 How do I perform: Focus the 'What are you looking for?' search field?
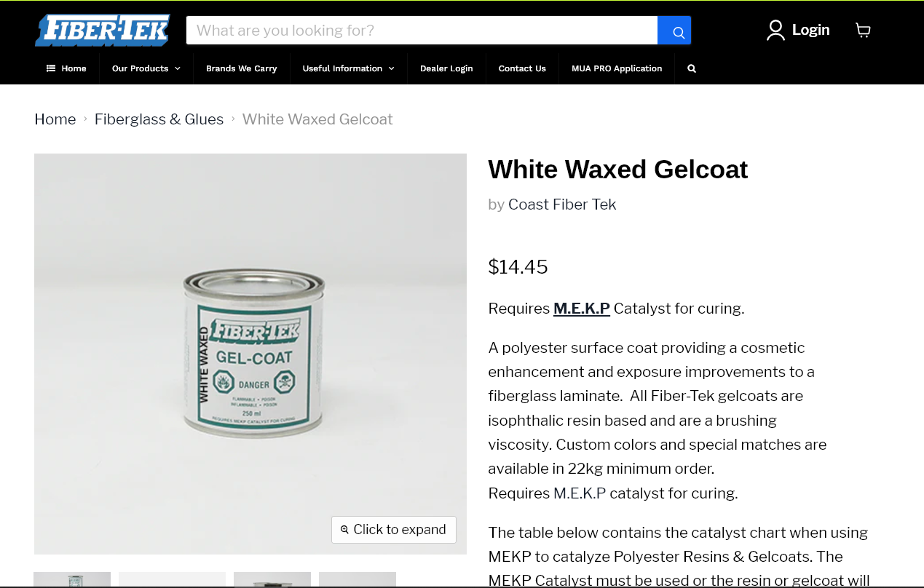click(x=422, y=31)
